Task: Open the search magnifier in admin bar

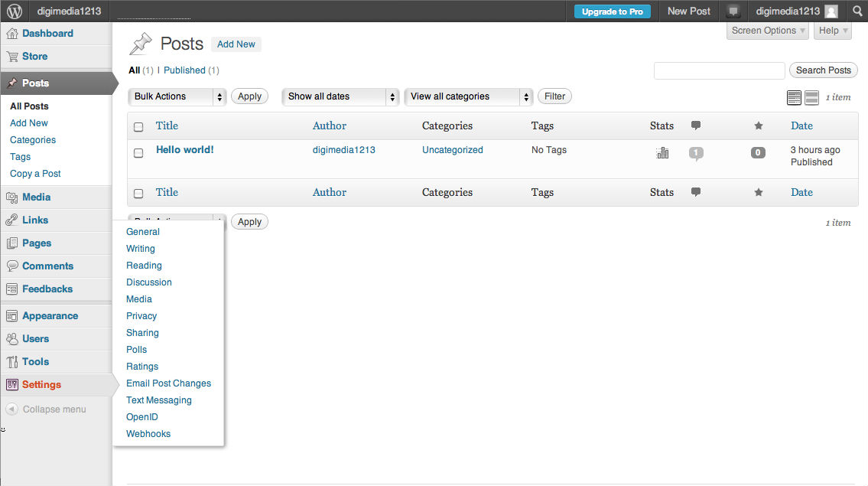Action: click(x=857, y=11)
